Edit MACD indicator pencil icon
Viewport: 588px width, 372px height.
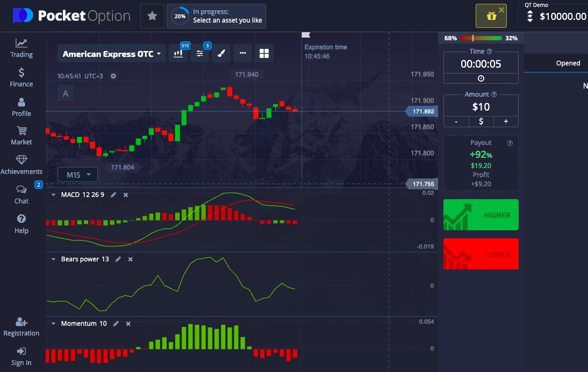tap(113, 195)
